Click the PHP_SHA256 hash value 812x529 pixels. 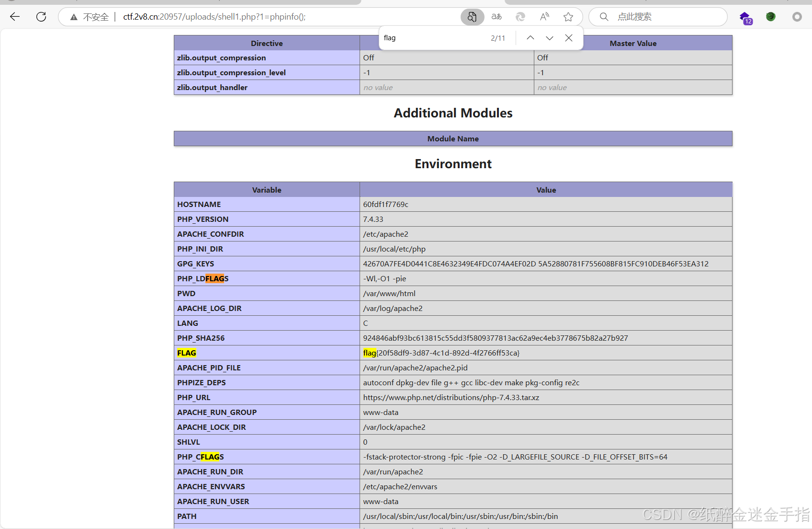pos(496,338)
